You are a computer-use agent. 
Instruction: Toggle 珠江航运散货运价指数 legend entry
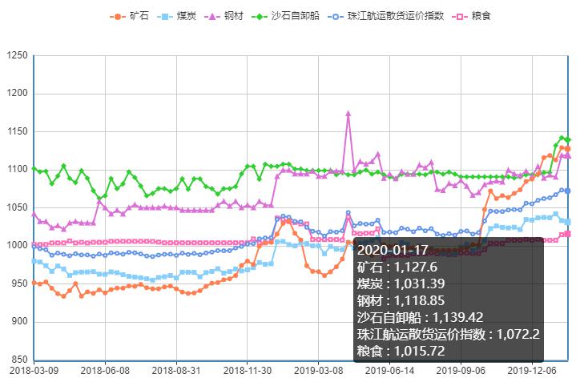pos(386,16)
